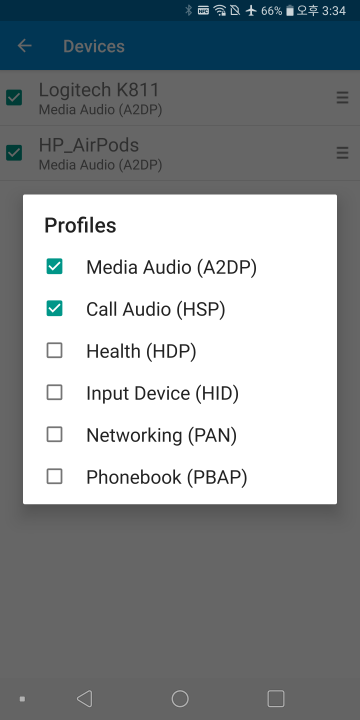This screenshot has height=720, width=360.
Task: Toggle the Logitech K811 device checkbox
Action: tap(14, 97)
